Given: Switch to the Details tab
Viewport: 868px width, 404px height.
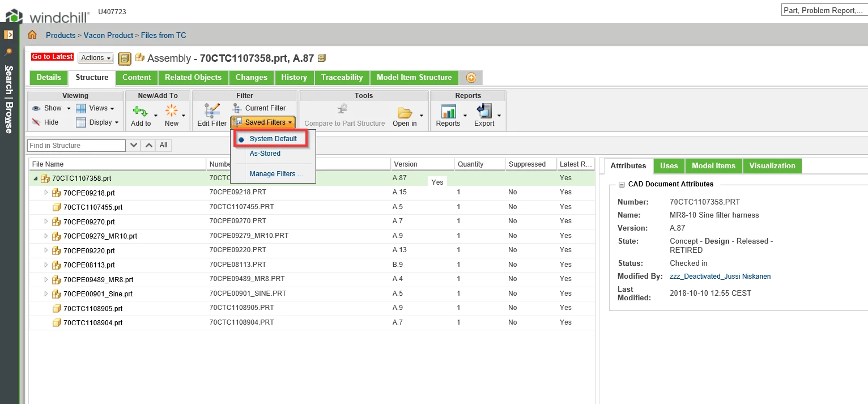Looking at the screenshot, I should [49, 78].
